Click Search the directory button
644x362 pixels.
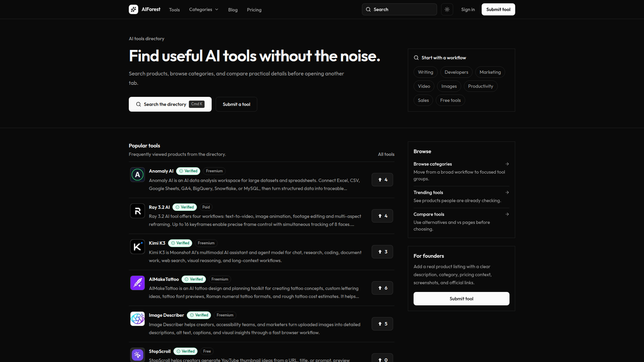point(170,104)
